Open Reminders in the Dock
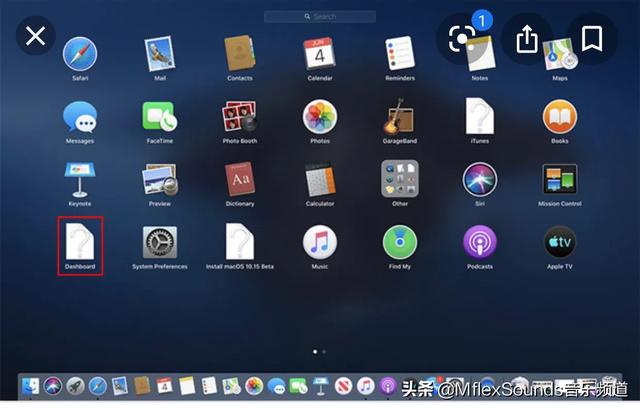The width and height of the screenshot is (640, 410). tap(209, 386)
